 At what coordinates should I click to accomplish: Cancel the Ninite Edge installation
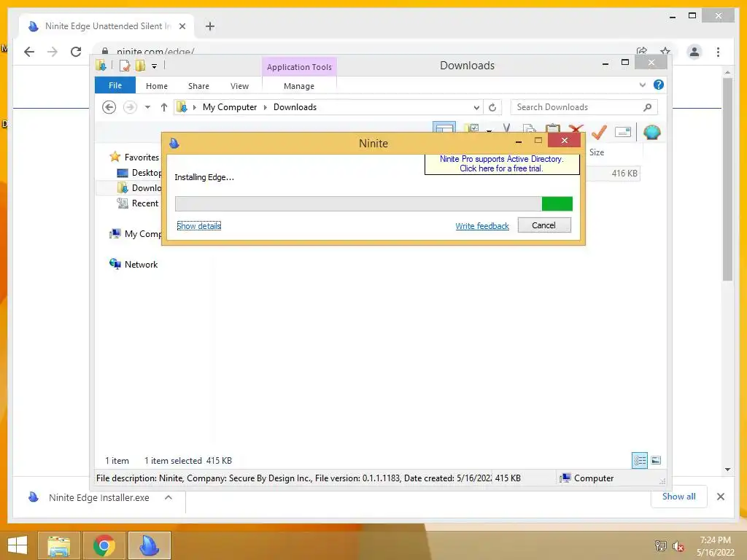tap(544, 225)
